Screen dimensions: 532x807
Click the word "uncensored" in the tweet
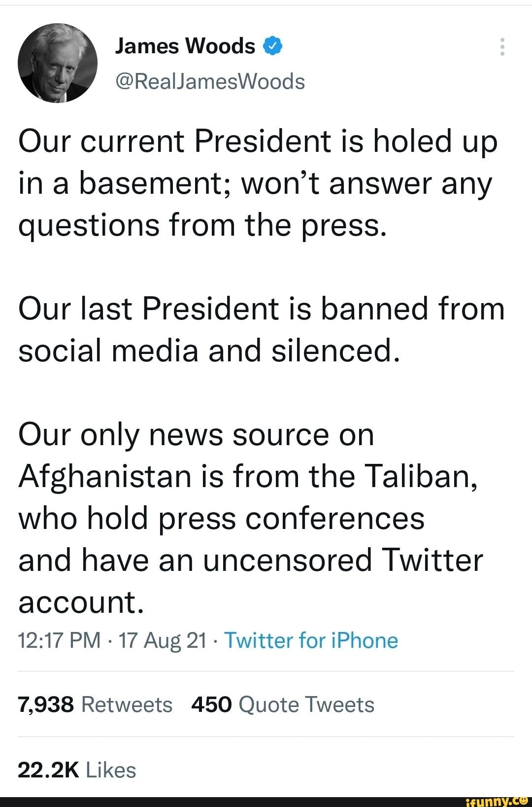click(288, 561)
